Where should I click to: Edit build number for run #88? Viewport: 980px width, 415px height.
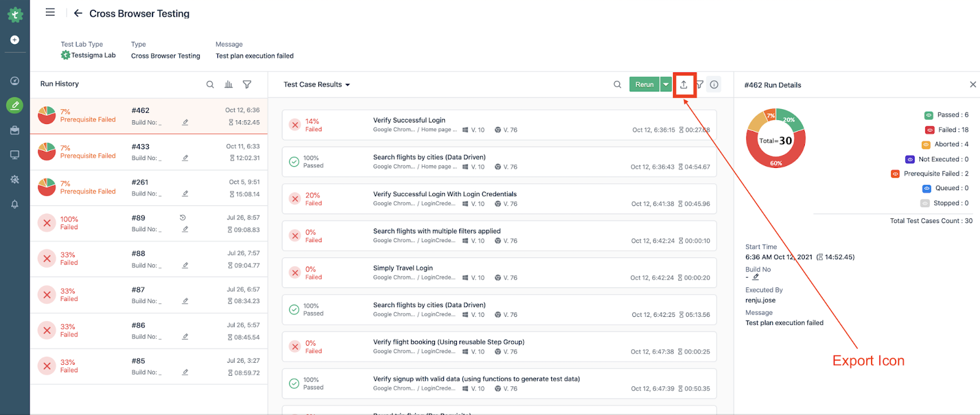[x=185, y=265]
